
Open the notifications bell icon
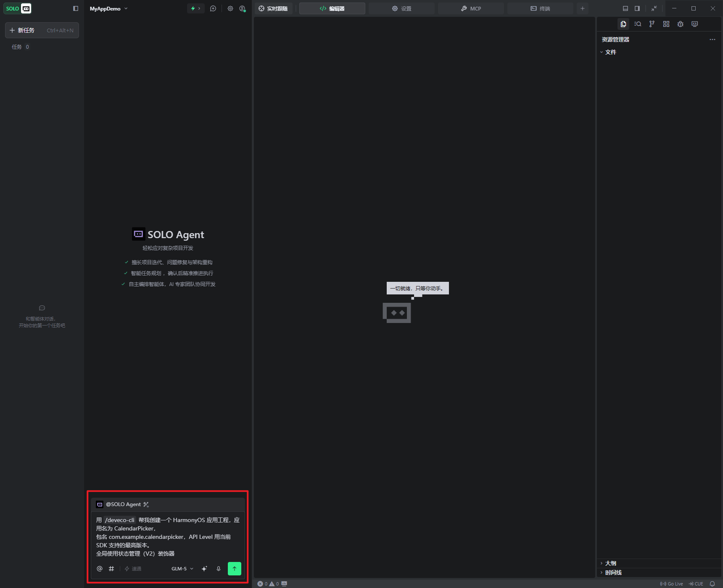pyautogui.click(x=712, y=584)
